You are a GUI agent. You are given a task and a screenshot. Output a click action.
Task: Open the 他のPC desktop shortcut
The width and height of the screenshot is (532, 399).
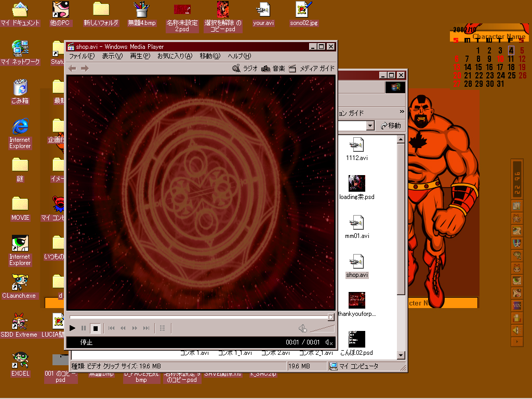tap(60, 14)
